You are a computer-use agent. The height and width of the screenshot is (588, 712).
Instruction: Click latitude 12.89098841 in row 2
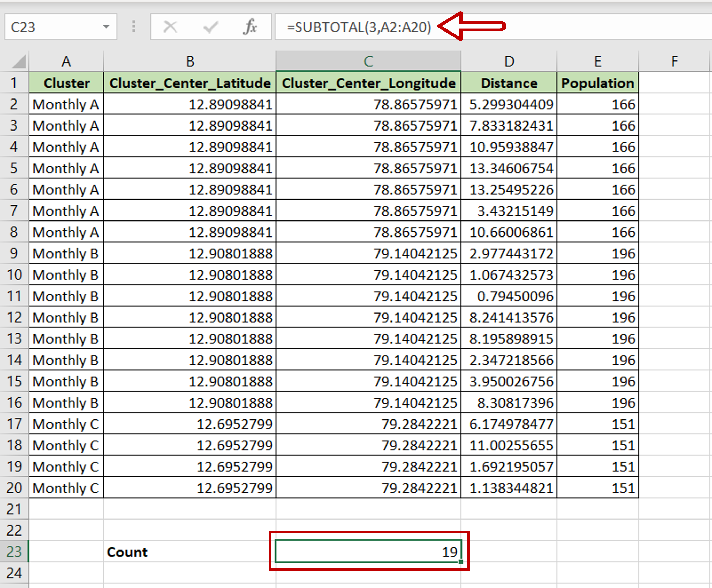[x=190, y=104]
